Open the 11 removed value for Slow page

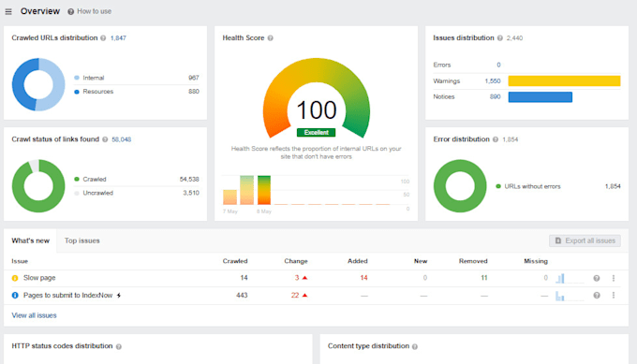coord(484,278)
